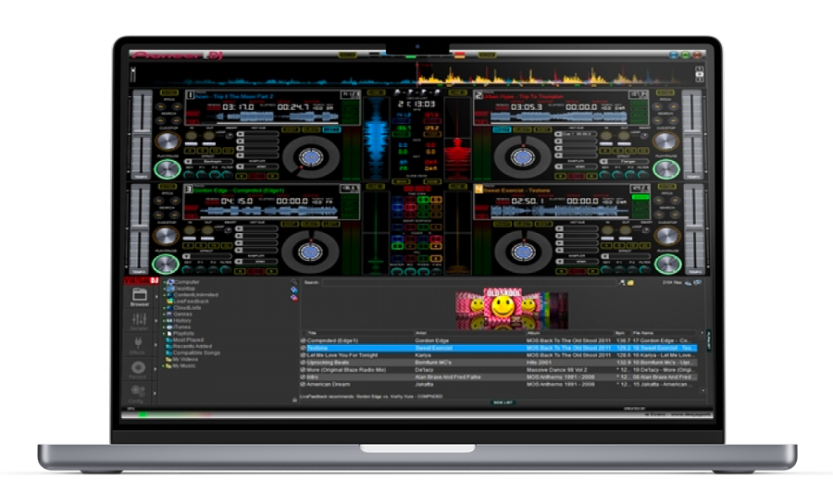Expand the arrow beside the Browser tab

[x=155, y=297]
